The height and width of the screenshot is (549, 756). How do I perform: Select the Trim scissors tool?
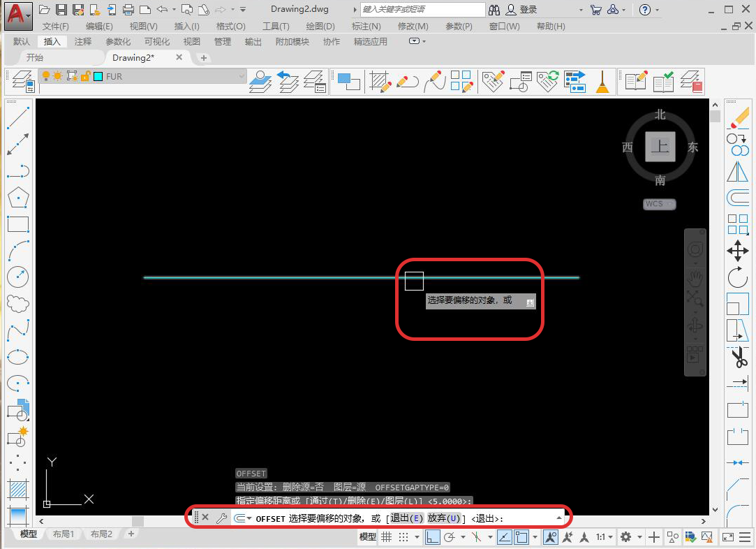738,358
